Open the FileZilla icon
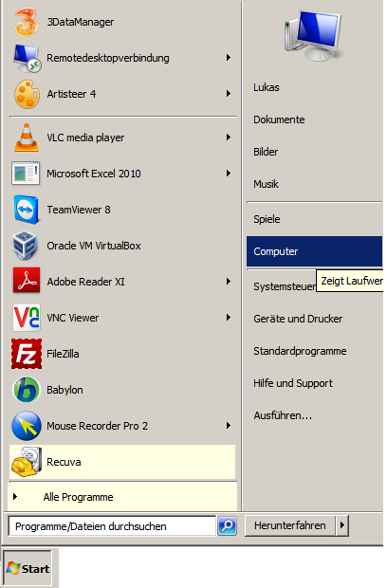Image resolution: width=387 pixels, height=588 pixels. (x=27, y=354)
